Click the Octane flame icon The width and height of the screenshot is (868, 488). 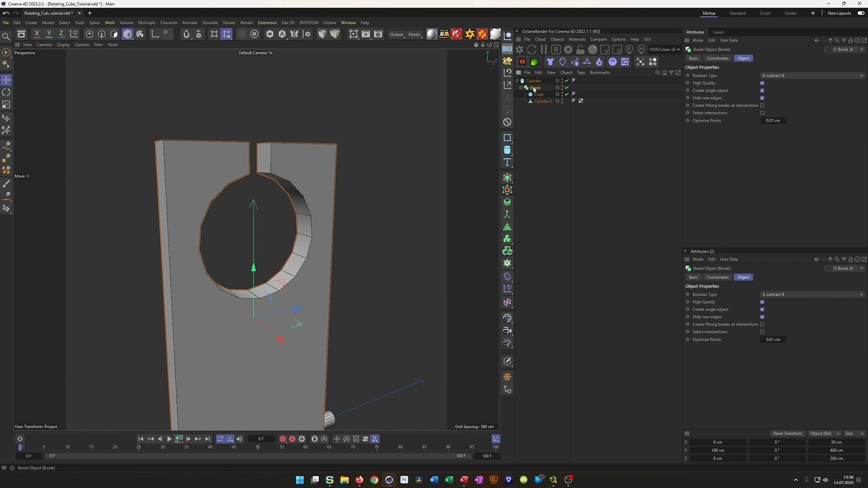click(599, 62)
